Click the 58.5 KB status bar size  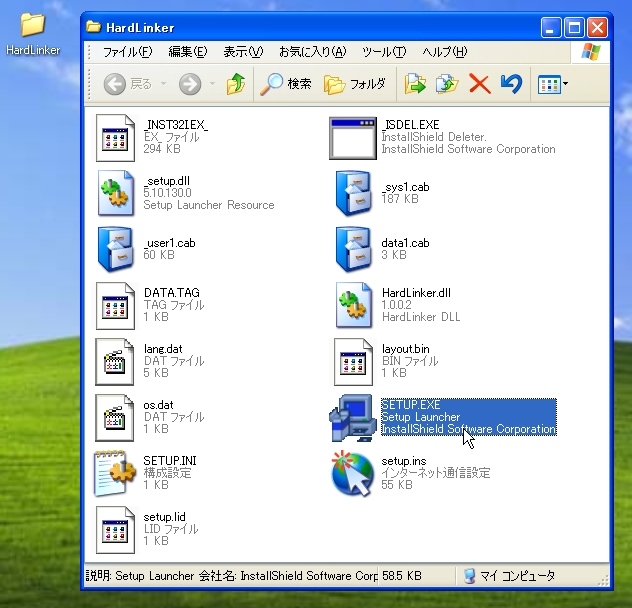point(401,576)
